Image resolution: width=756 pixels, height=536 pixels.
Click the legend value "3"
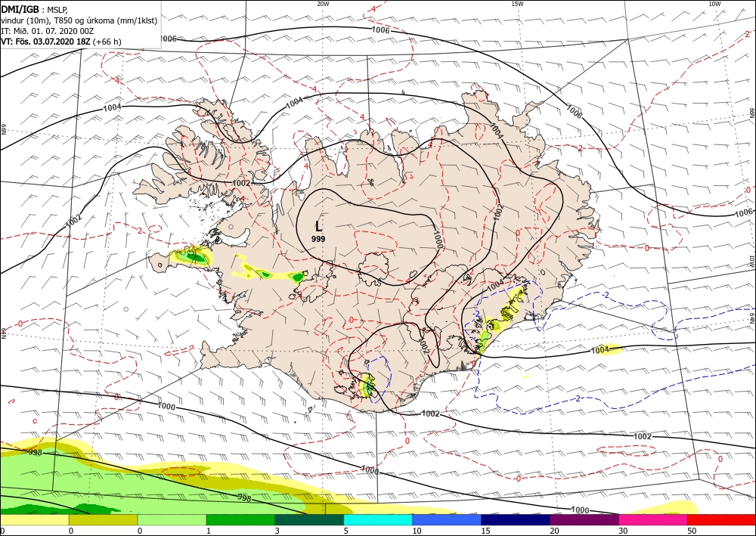coord(277,531)
